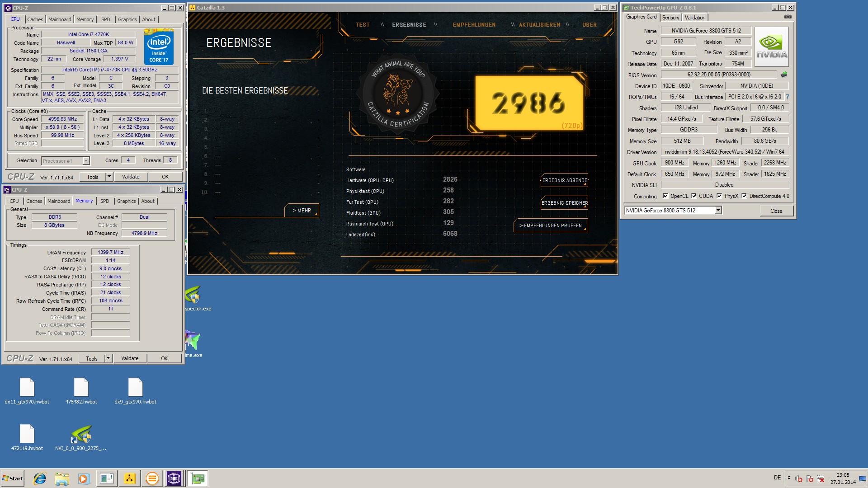Select the dx9_gtx970.hwbot file icon
Screen dimensions: 868x488
[135, 391]
